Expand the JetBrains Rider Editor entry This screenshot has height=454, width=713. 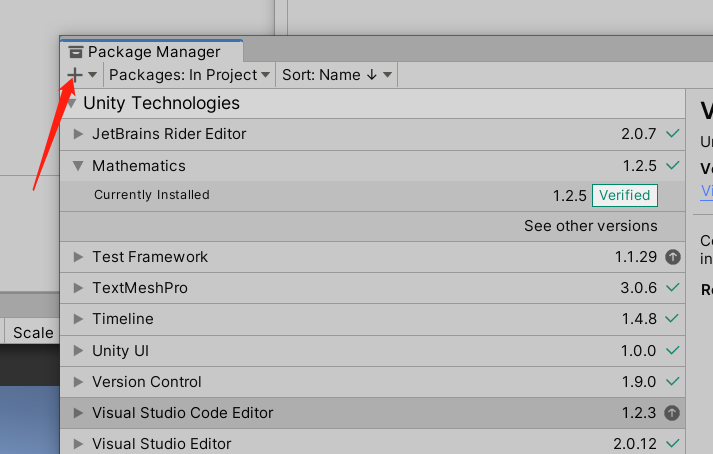click(78, 134)
